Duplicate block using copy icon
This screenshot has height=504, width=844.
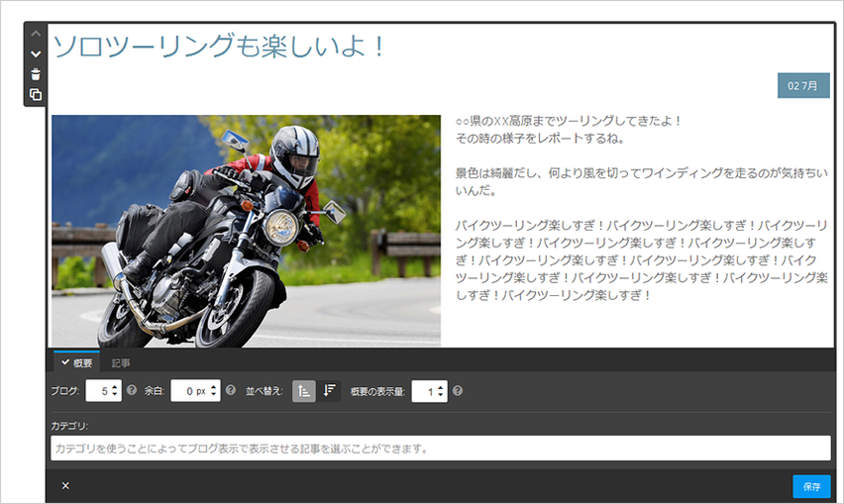pyautogui.click(x=36, y=95)
